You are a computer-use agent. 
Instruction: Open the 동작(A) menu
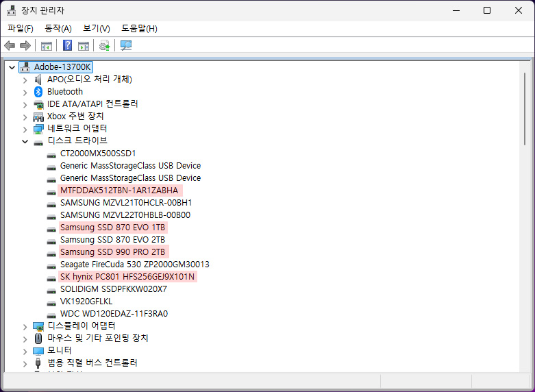(58, 28)
